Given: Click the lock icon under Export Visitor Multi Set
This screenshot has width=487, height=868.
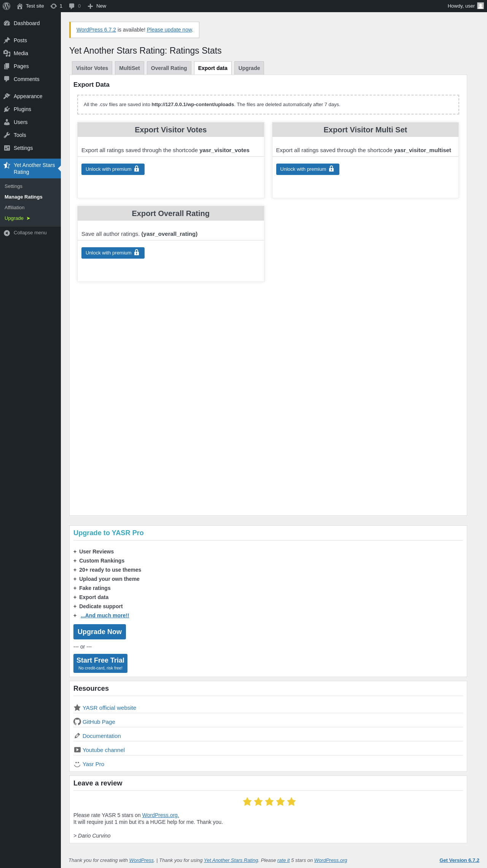Looking at the screenshot, I should point(331,169).
